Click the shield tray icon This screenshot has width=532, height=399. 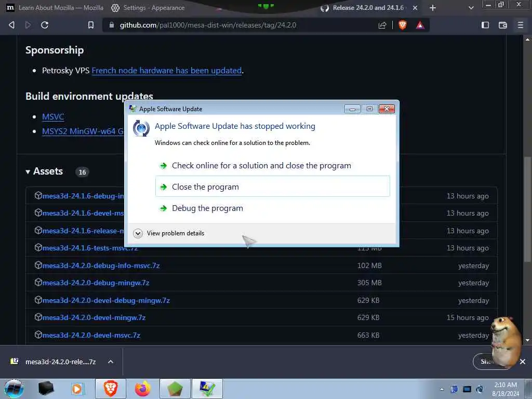454,389
